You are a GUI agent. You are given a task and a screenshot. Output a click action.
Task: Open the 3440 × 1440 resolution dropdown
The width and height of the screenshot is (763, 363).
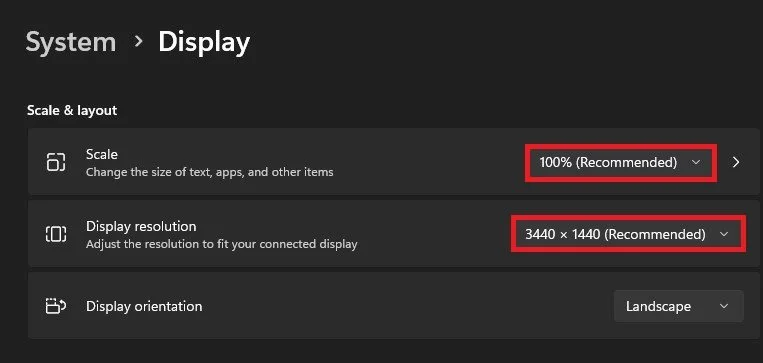point(628,235)
